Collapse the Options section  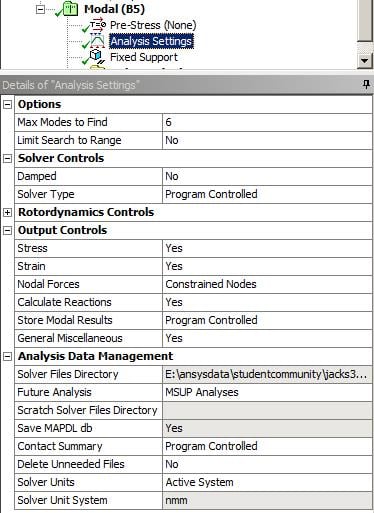coord(7,104)
